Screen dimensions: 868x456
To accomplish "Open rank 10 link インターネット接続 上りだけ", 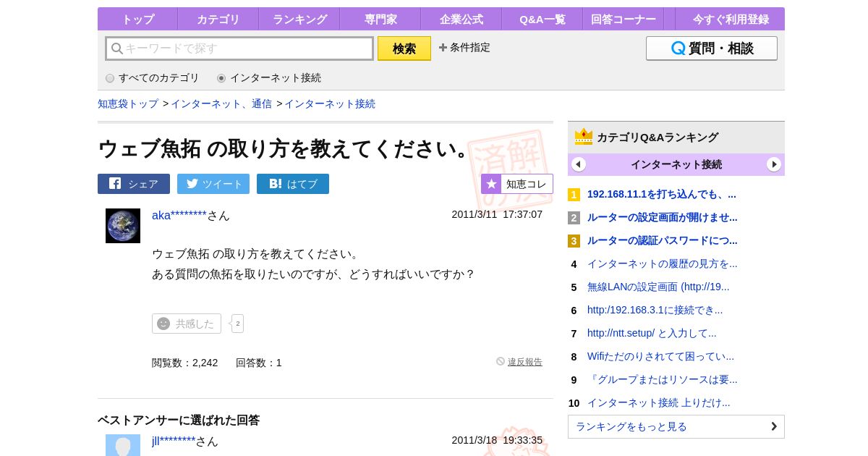I will (x=659, y=402).
